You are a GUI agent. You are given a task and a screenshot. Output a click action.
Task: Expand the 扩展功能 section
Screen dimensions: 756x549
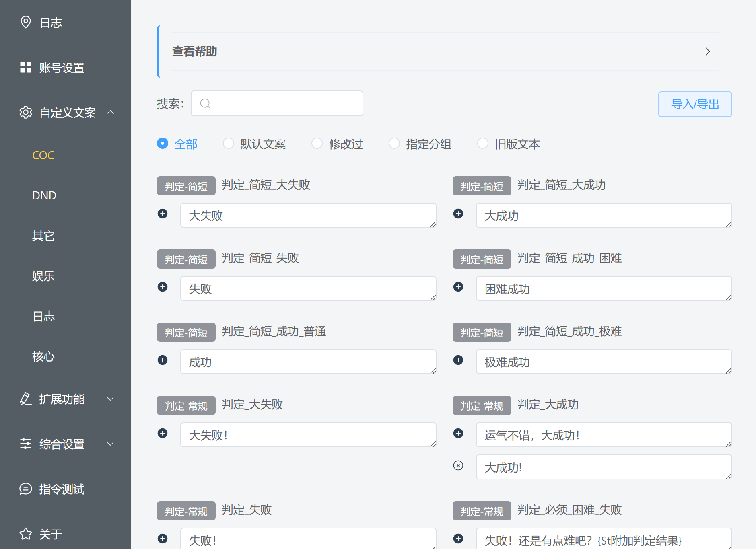[111, 399]
